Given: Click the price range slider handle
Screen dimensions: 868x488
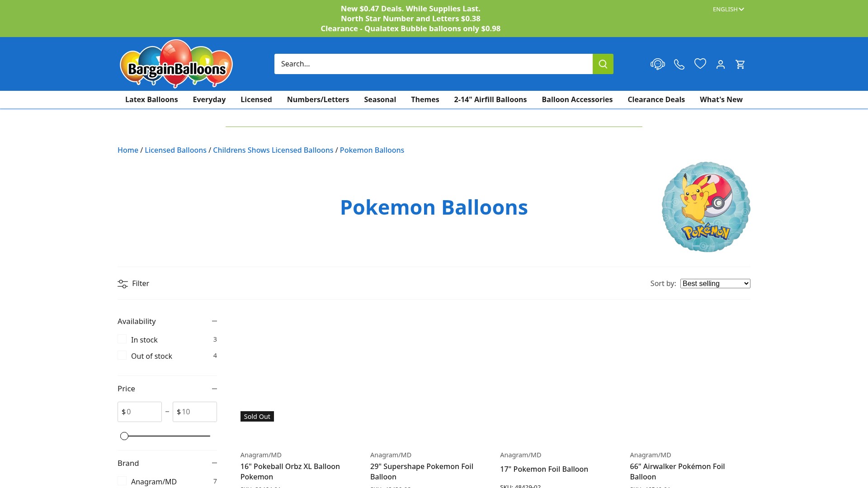Looking at the screenshot, I should point(124,436).
